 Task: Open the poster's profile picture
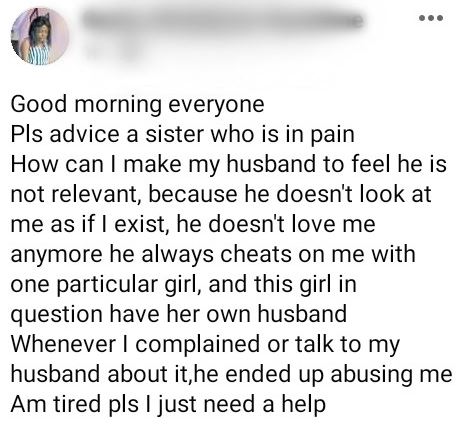point(40,36)
